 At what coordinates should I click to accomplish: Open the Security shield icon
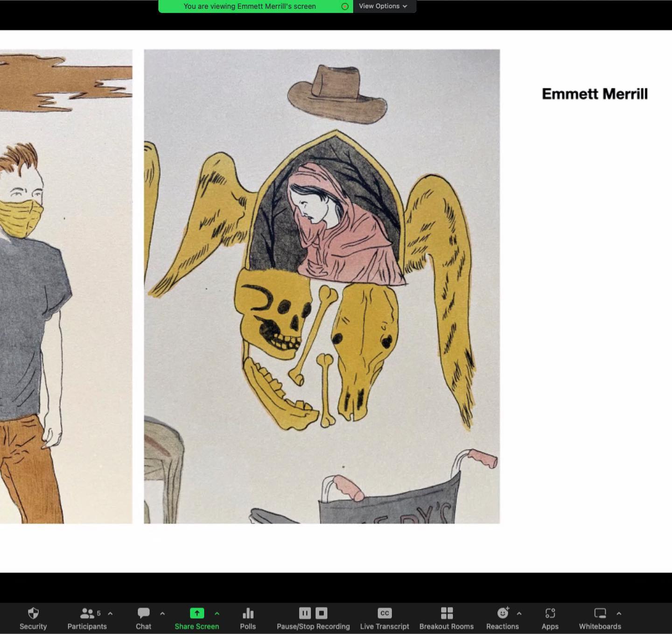(x=33, y=613)
